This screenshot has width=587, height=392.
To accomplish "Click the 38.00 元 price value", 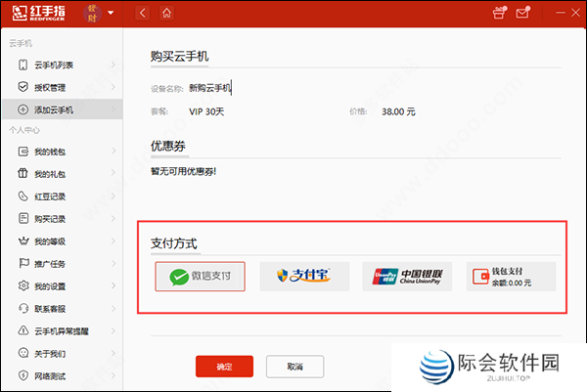I will pyautogui.click(x=398, y=111).
